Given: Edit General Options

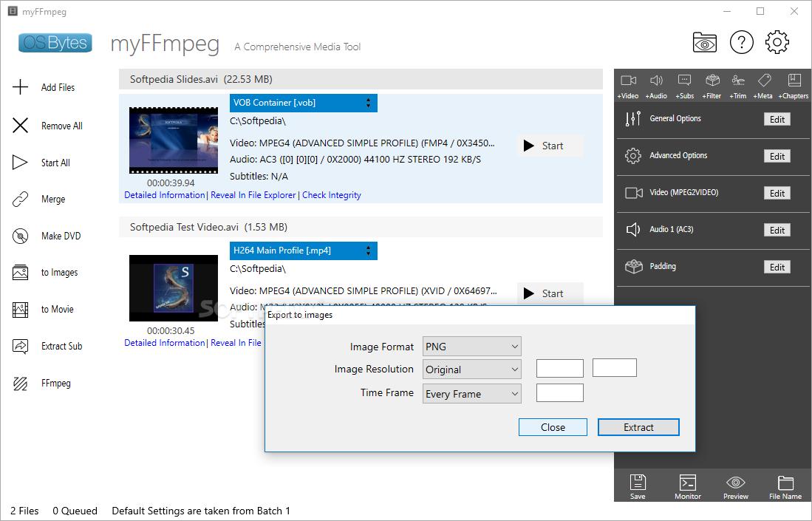Looking at the screenshot, I should (x=777, y=119).
